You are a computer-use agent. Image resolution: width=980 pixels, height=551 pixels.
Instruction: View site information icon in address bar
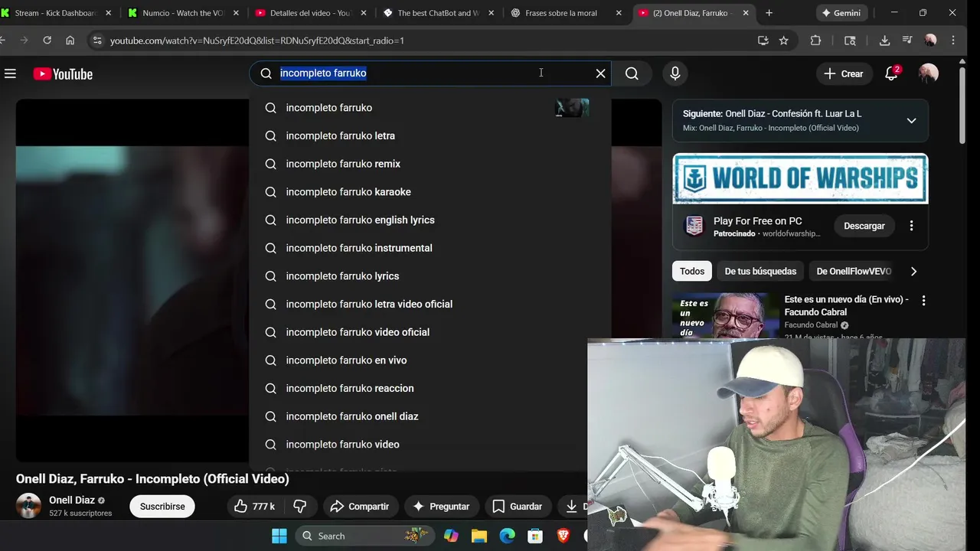(x=96, y=41)
